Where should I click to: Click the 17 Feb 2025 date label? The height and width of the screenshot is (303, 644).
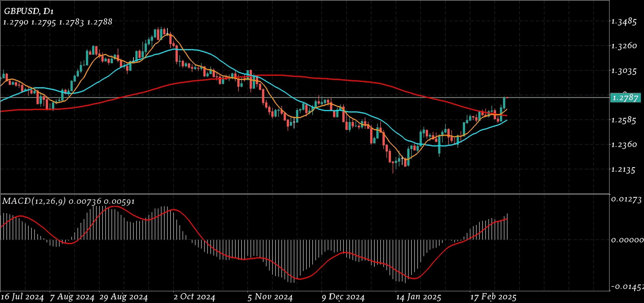[493, 297]
